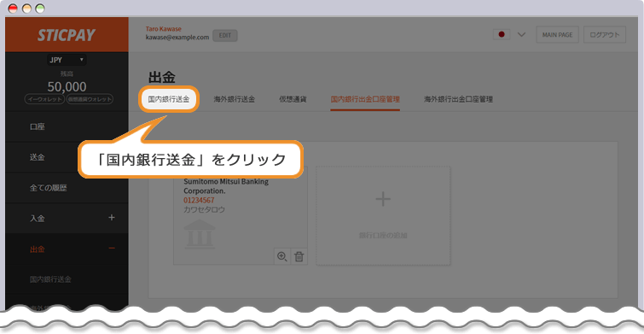Switch to the 国内銀行送金 tab
Image resolution: width=644 pixels, height=334 pixels.
[x=169, y=99]
